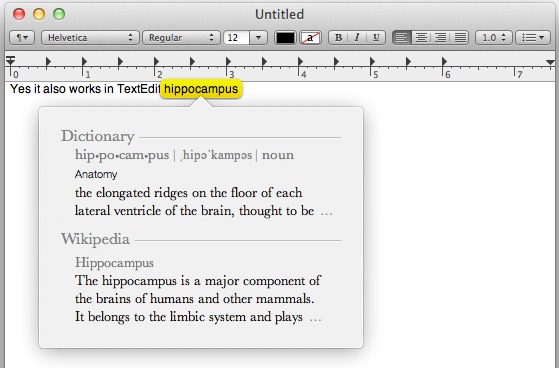This screenshot has height=368, width=559.
Task: Align text left
Action: click(x=402, y=37)
